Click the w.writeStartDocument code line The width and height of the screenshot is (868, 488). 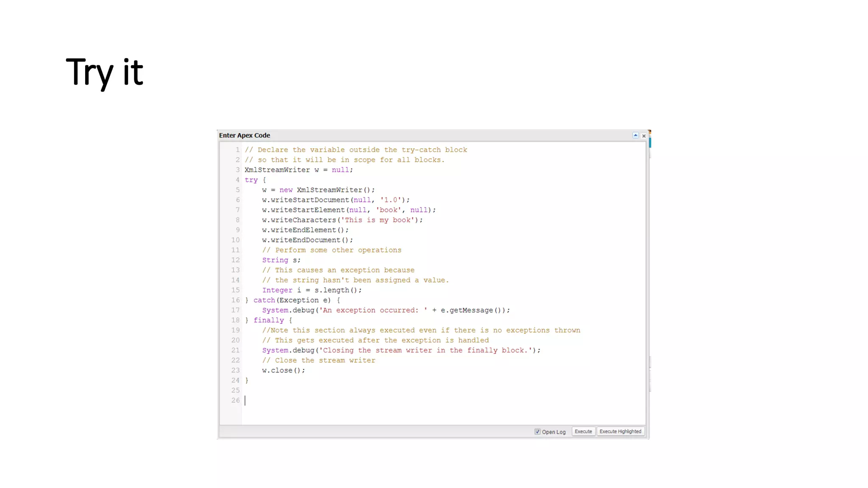point(335,200)
